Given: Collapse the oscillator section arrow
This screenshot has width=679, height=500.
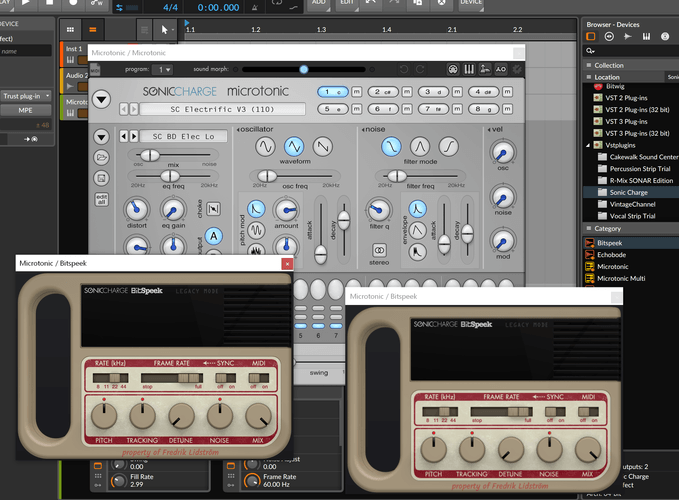Looking at the screenshot, I should pyautogui.click(x=238, y=129).
